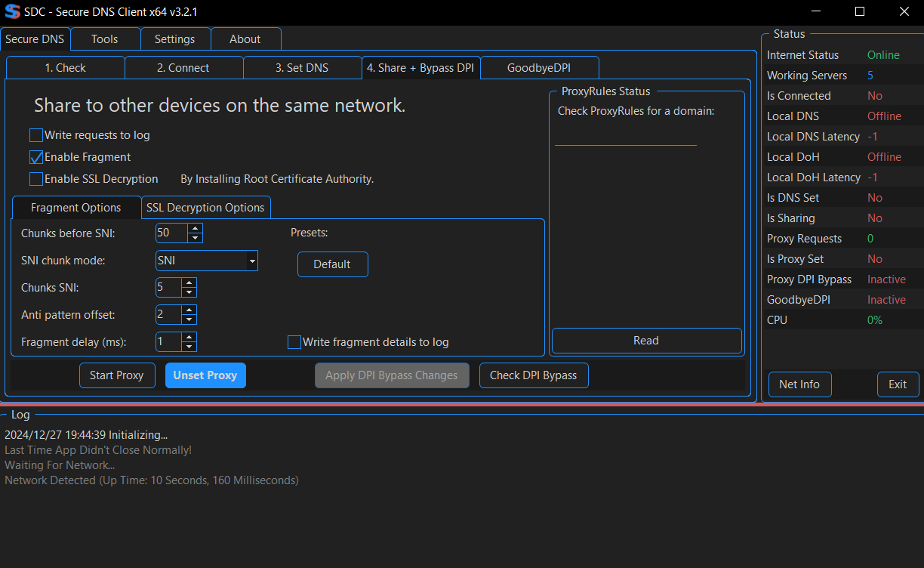Click the ProxyRules domain input field
Image resolution: width=924 pixels, height=568 pixels.
click(625, 137)
